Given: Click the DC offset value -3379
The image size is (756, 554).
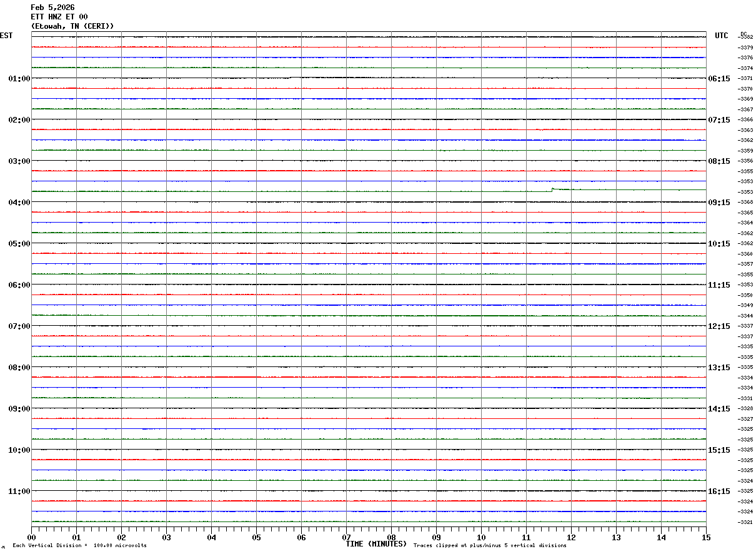Looking at the screenshot, I should point(745,48).
